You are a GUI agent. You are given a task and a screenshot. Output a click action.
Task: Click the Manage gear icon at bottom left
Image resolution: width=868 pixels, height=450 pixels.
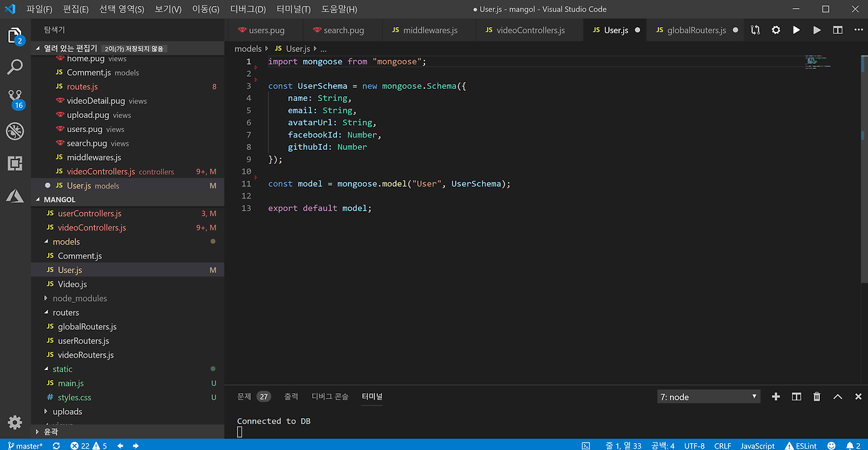click(x=15, y=422)
